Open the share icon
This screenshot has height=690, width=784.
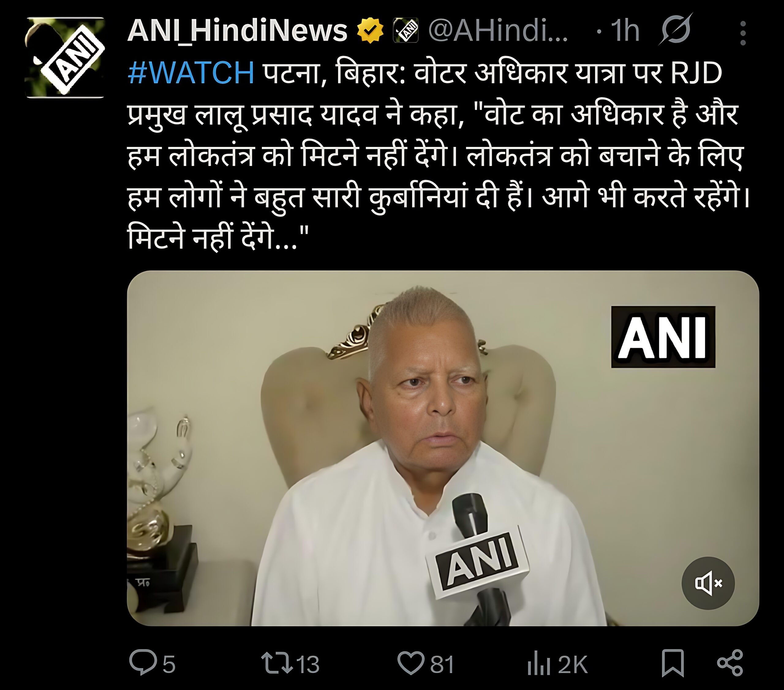730,663
